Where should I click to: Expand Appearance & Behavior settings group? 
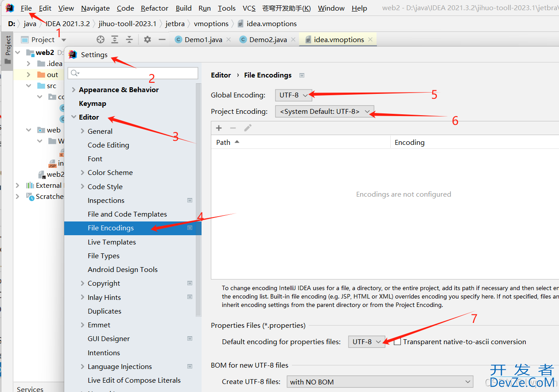[74, 89]
